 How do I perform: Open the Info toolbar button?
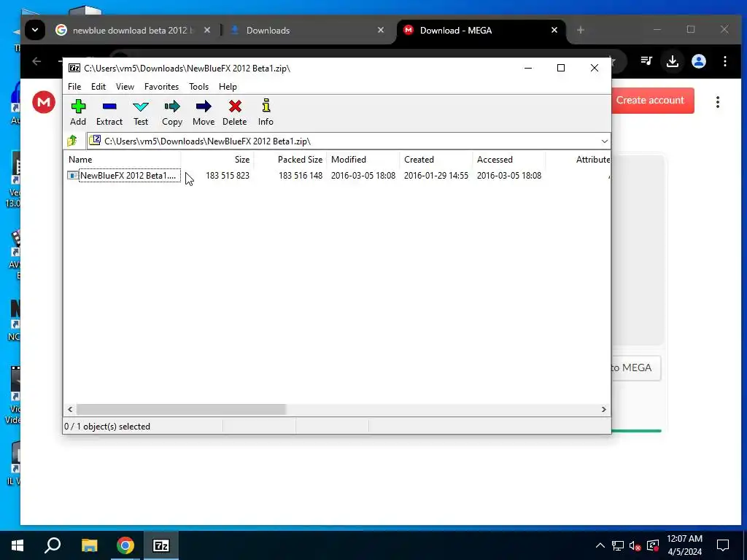point(266,112)
